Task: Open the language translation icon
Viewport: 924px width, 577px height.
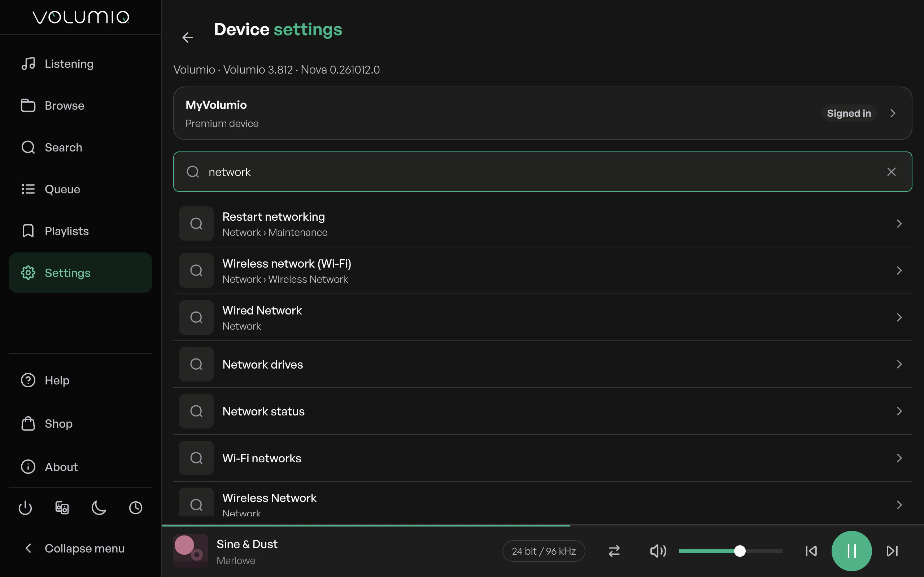Action: point(62,507)
